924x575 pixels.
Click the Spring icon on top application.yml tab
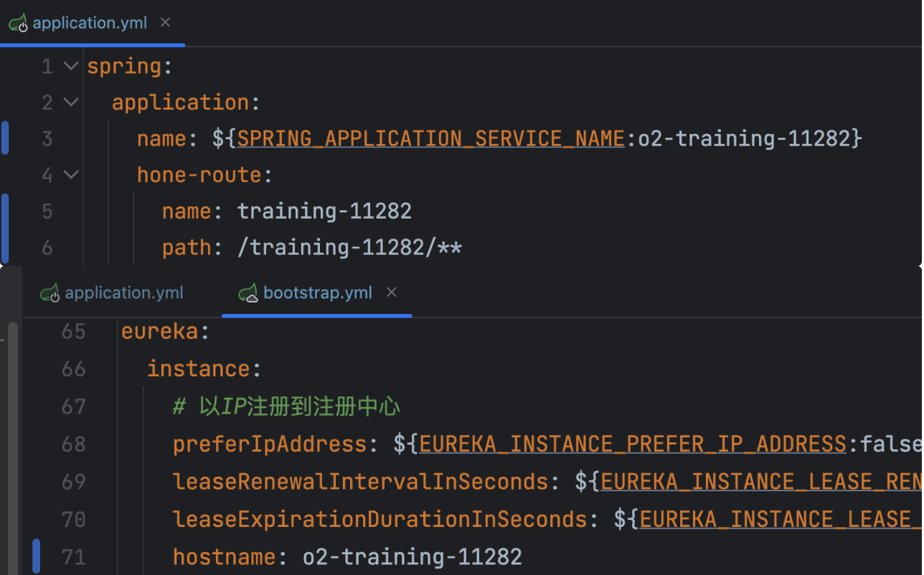(18, 24)
